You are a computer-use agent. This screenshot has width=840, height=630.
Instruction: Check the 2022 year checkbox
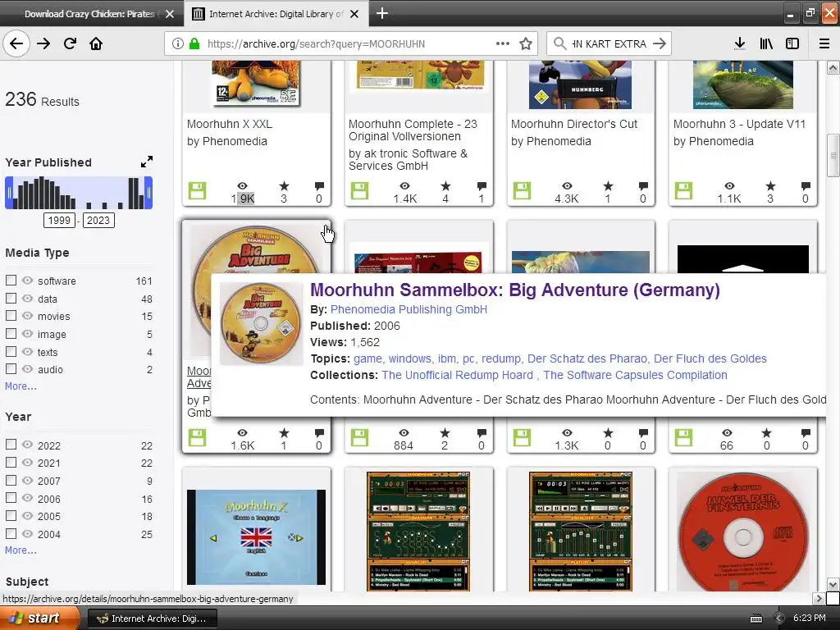11,444
